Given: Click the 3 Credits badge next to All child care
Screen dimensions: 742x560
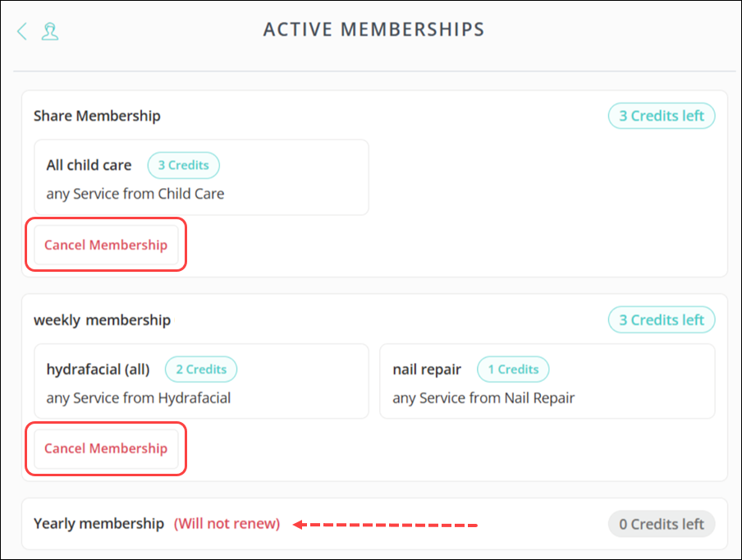Looking at the screenshot, I should pyautogui.click(x=183, y=165).
